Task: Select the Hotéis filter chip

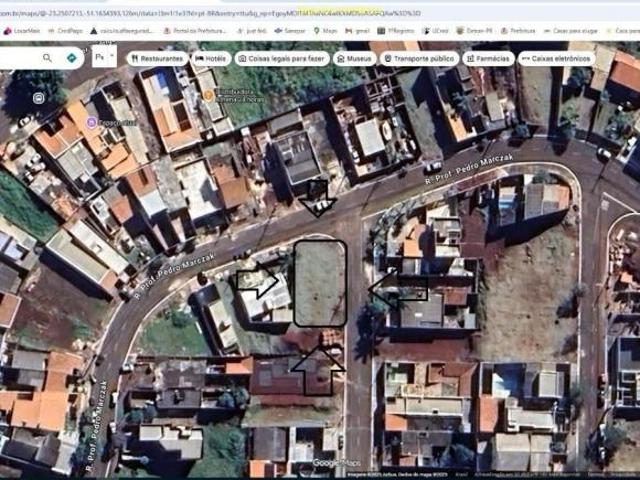Action: tap(211, 59)
